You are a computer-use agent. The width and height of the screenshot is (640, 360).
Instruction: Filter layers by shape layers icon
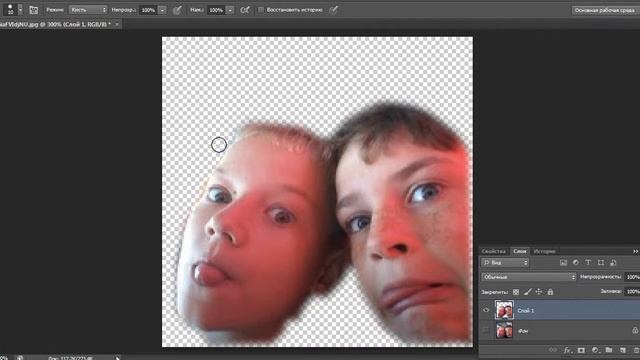click(600, 262)
